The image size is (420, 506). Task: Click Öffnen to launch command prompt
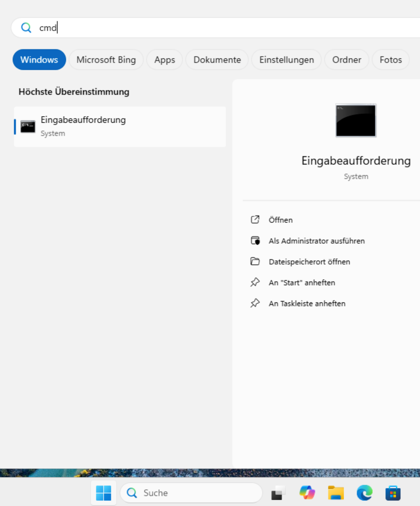click(280, 220)
